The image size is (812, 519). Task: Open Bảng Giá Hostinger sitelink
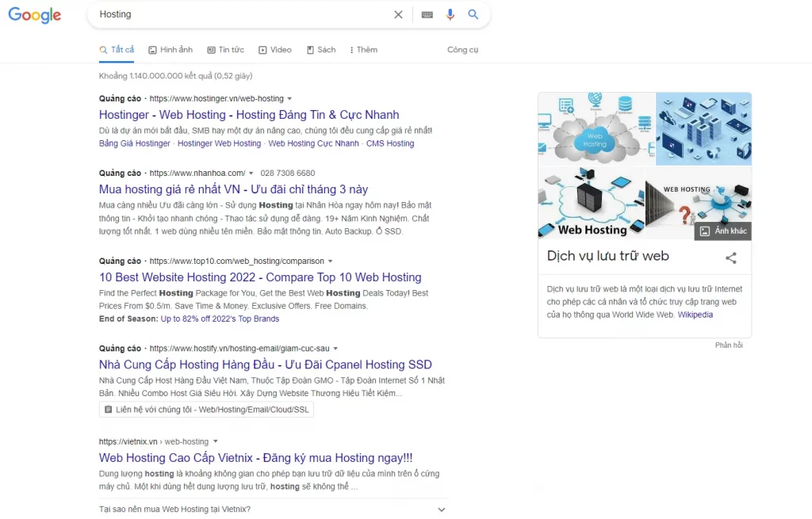click(x=135, y=143)
